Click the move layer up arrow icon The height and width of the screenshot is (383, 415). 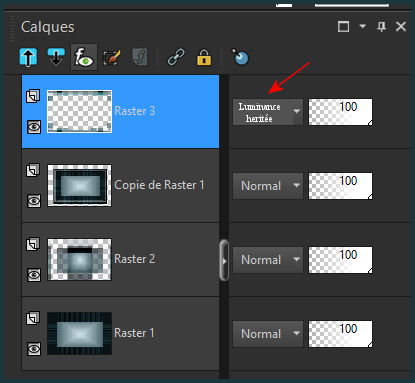coord(28,57)
